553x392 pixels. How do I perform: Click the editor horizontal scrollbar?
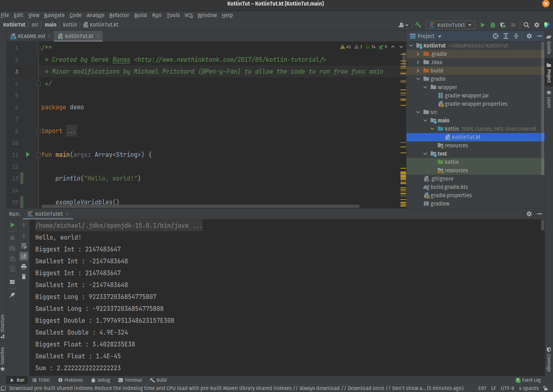click(x=200, y=206)
